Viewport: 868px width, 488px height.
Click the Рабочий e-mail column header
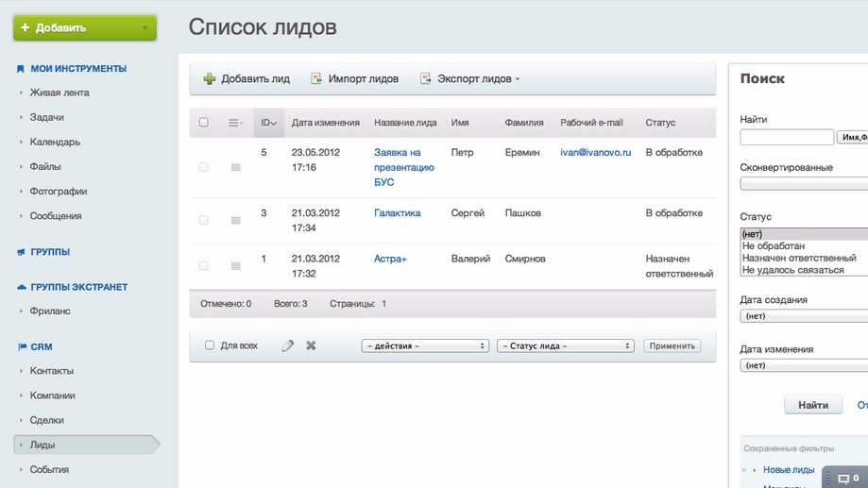[x=591, y=123]
